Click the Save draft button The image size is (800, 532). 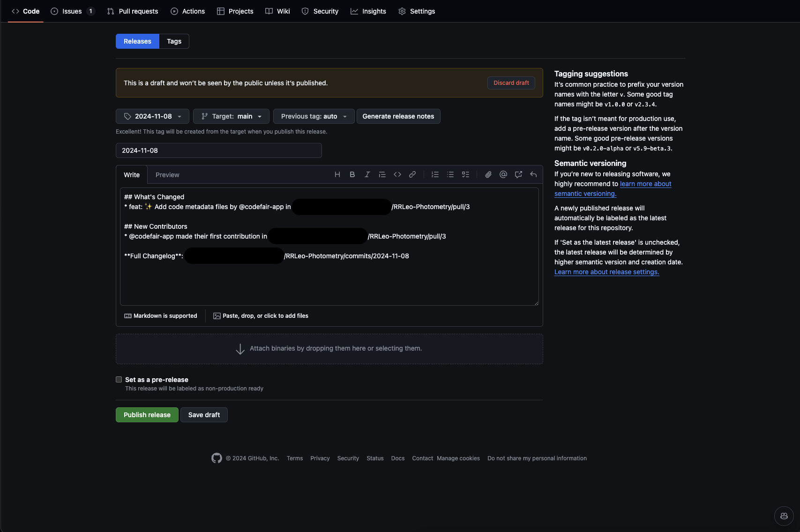(204, 415)
